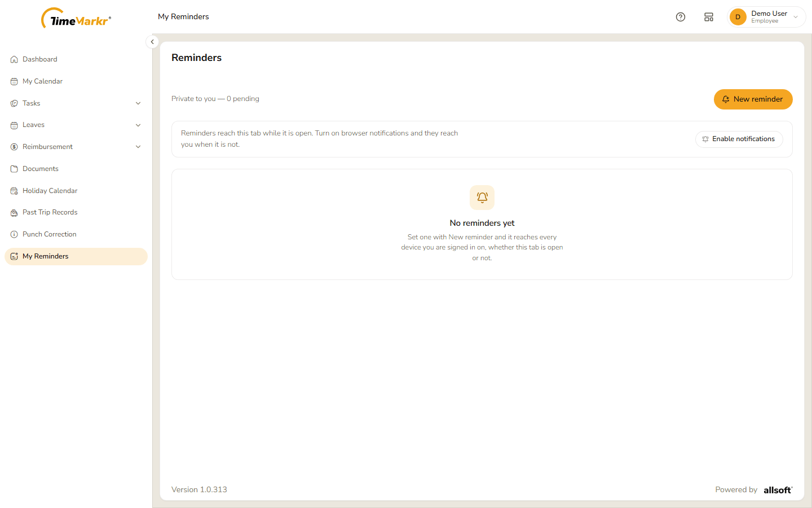Click the Dashboard home icon

click(14, 59)
